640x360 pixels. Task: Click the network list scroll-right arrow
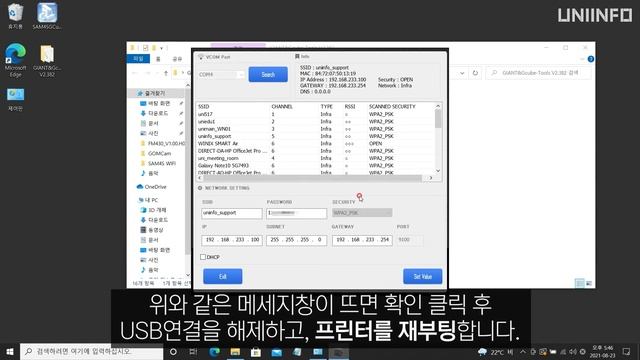click(x=431, y=178)
